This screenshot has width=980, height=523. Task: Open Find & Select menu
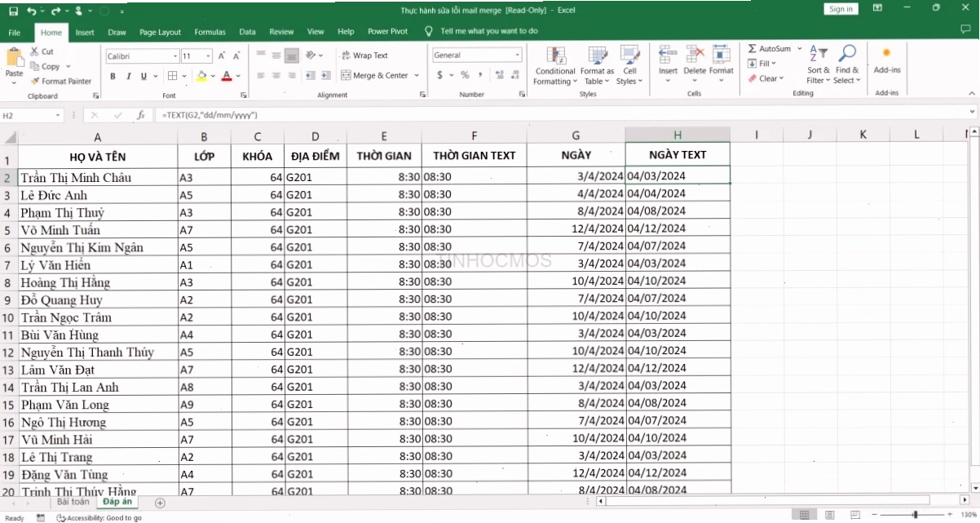click(847, 64)
